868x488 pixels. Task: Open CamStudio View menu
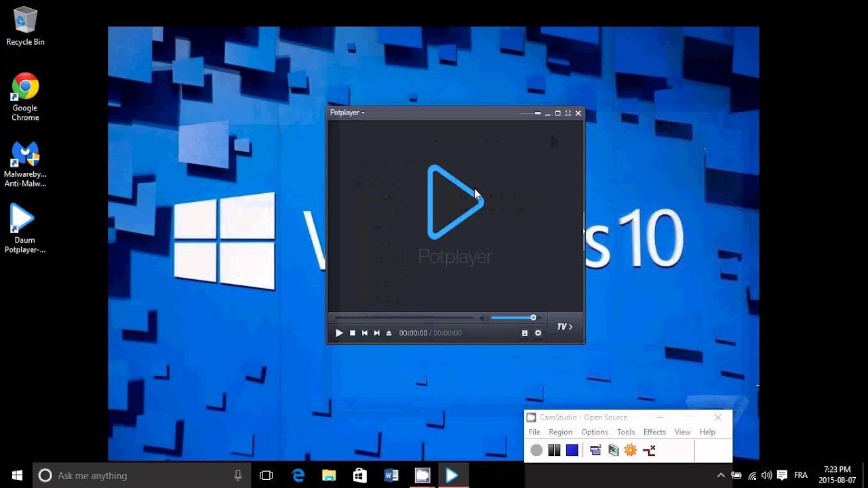682,432
